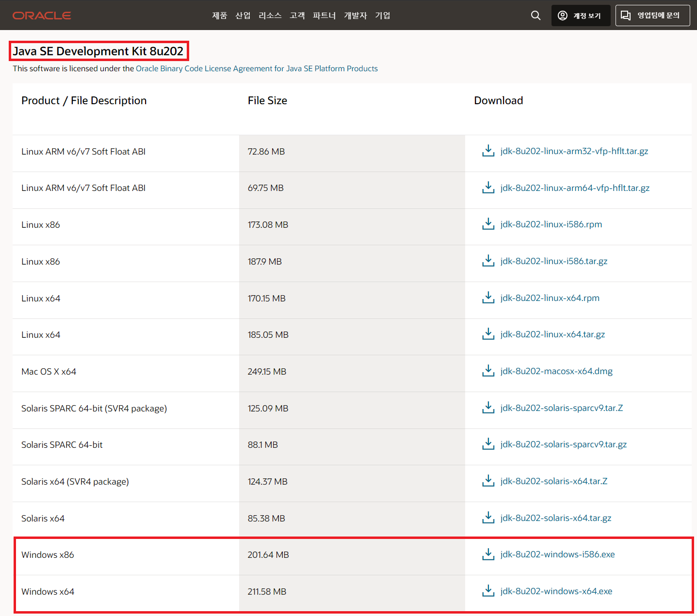The height and width of the screenshot is (616, 697).
Task: Download jdk-8u202-solaris-x64.tar.Z link
Action: click(x=554, y=481)
